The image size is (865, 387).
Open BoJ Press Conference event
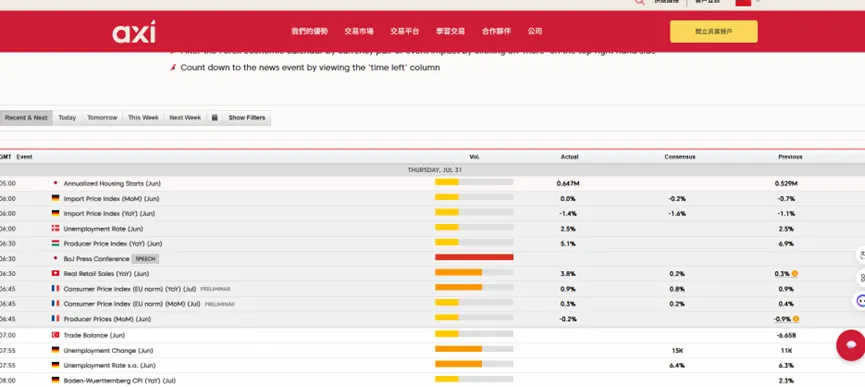click(x=97, y=259)
